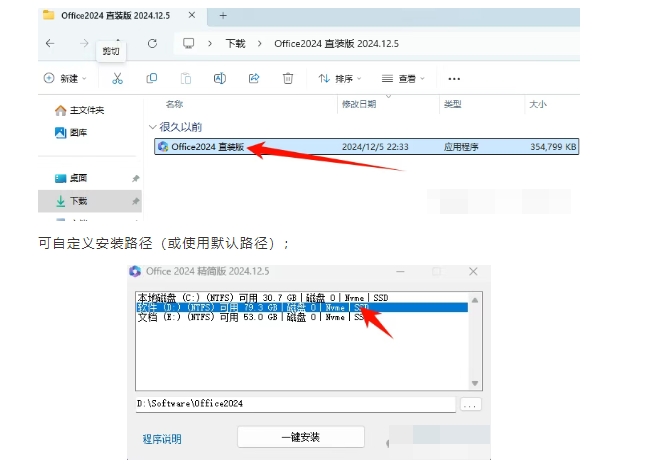Select 文档 (E:) in the drive list
The width and height of the screenshot is (654, 465).
pyautogui.click(x=302, y=317)
